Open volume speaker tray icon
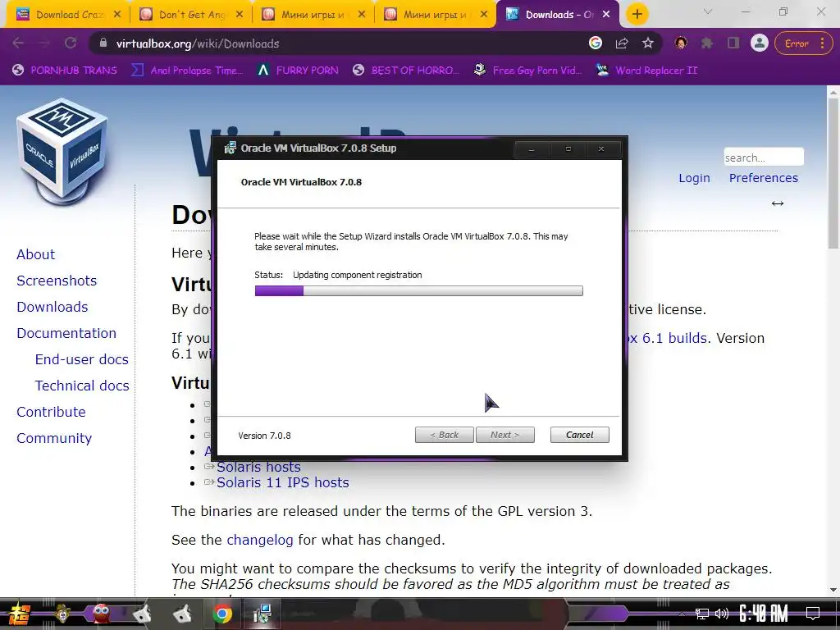The image size is (840, 630). click(722, 614)
